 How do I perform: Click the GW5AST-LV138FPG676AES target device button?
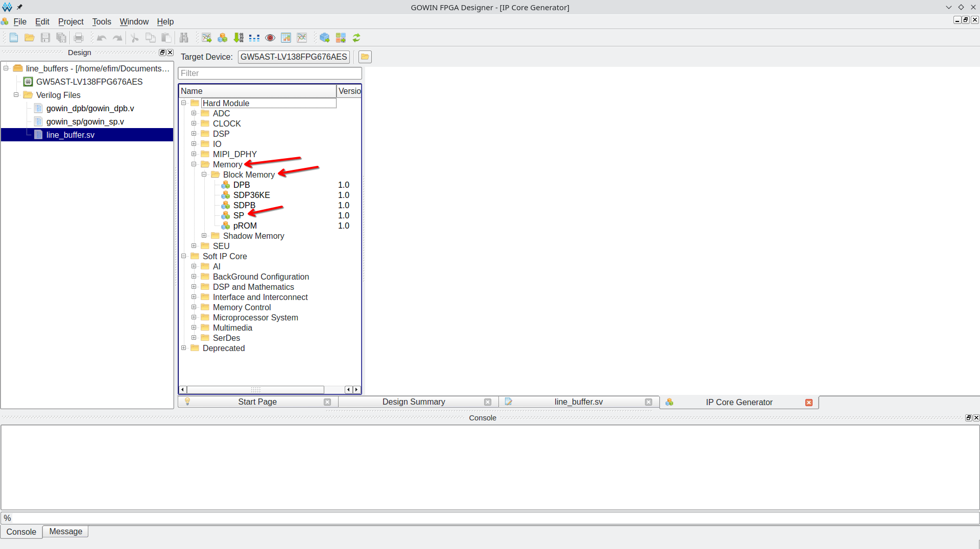294,57
